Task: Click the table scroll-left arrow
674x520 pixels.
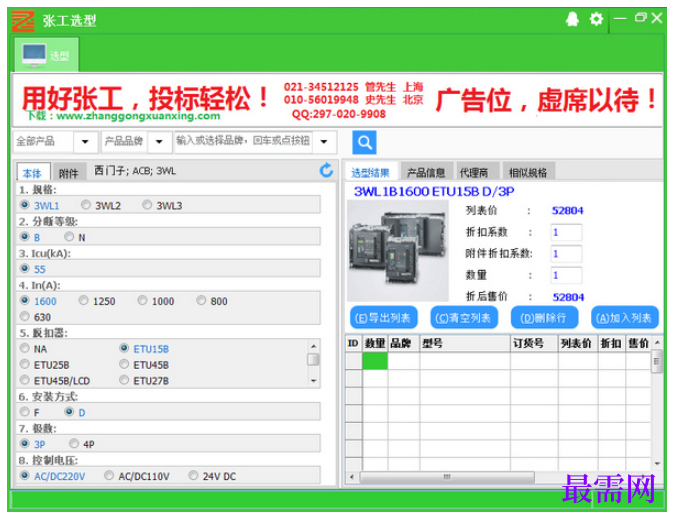Action: [x=352, y=477]
